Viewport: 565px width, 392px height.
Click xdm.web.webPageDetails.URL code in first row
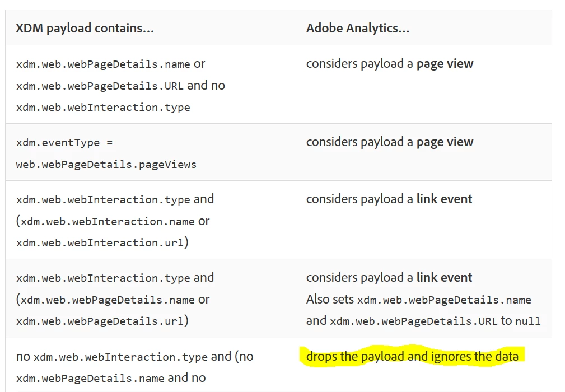100,86
